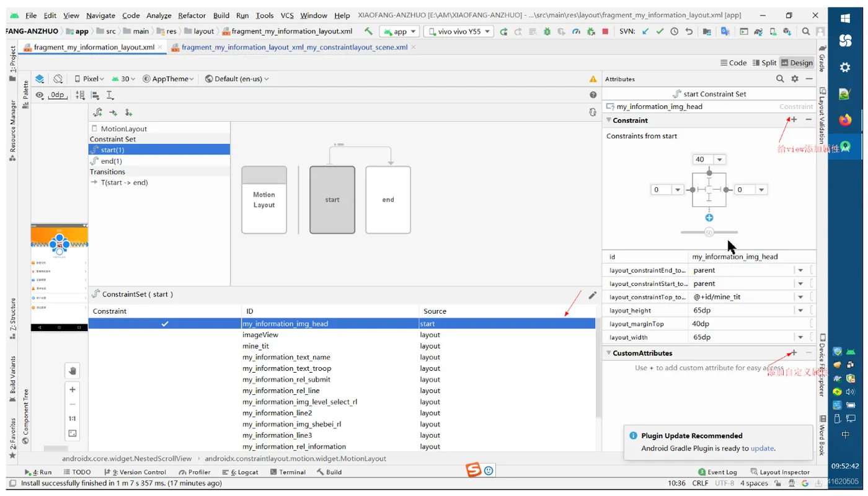
Task: Revert changes with the undo arrow icon
Action: tap(689, 31)
